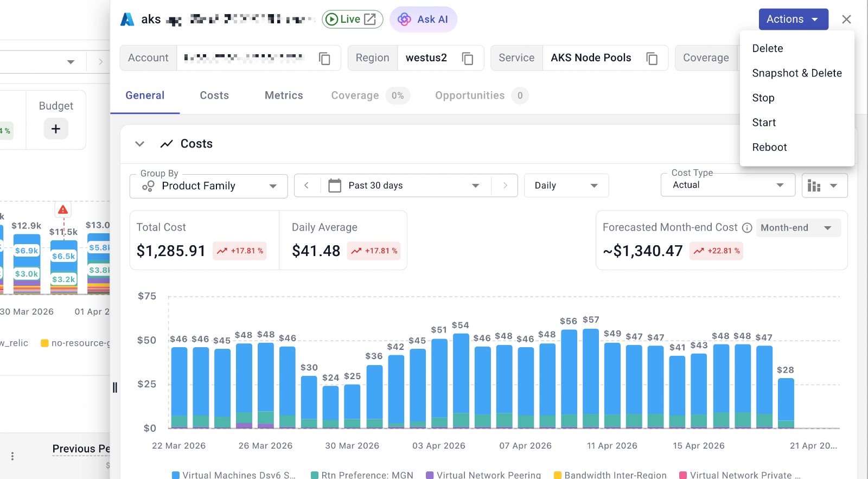
Task: Click right chevron in background toolbar
Action: coord(100,62)
